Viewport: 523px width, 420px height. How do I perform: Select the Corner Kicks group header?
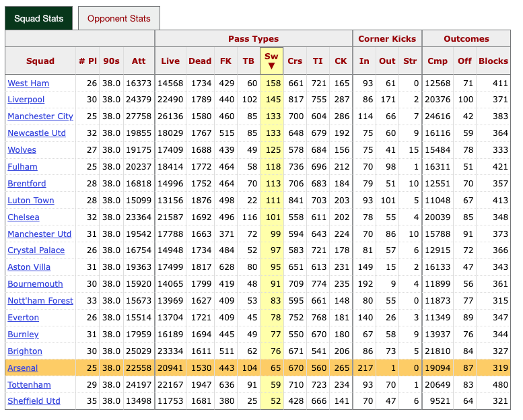pos(387,38)
